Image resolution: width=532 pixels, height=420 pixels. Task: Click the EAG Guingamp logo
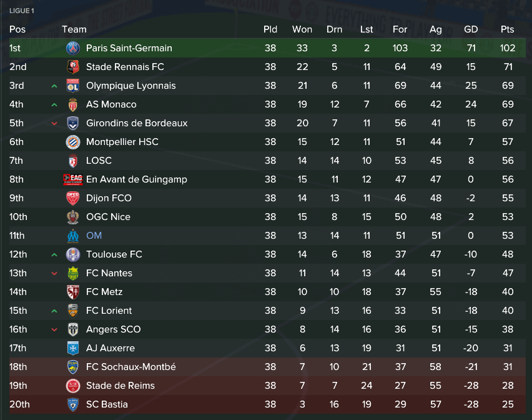click(73, 179)
